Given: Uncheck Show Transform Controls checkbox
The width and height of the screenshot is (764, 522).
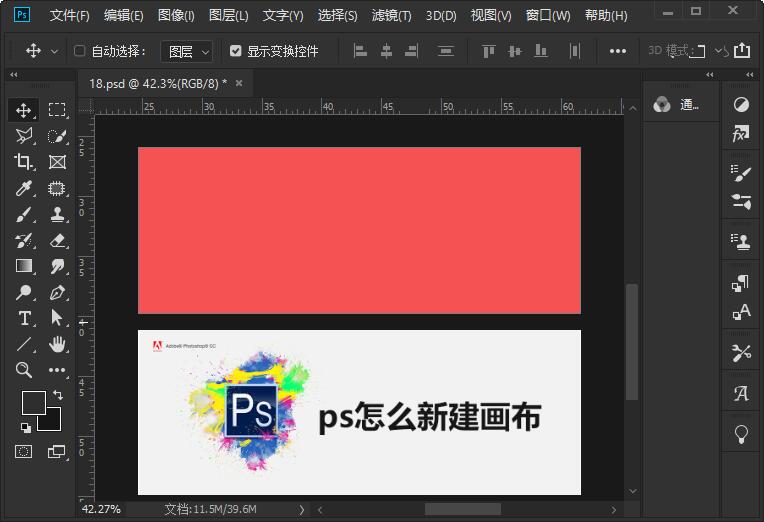Looking at the screenshot, I should click(235, 51).
